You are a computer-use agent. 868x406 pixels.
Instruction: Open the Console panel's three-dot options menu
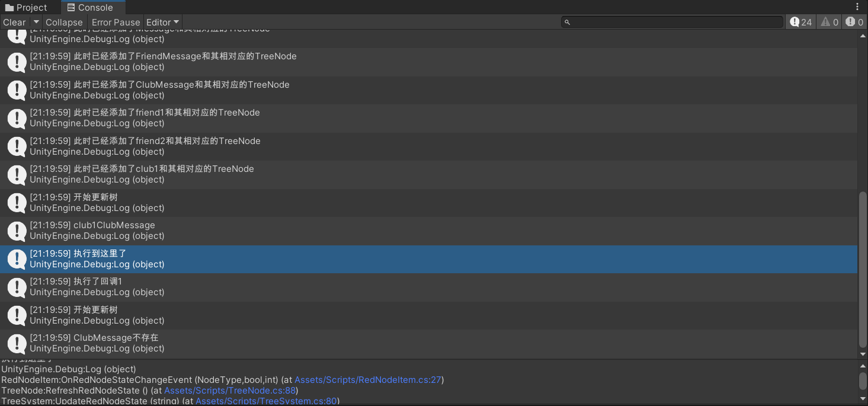pyautogui.click(x=857, y=7)
